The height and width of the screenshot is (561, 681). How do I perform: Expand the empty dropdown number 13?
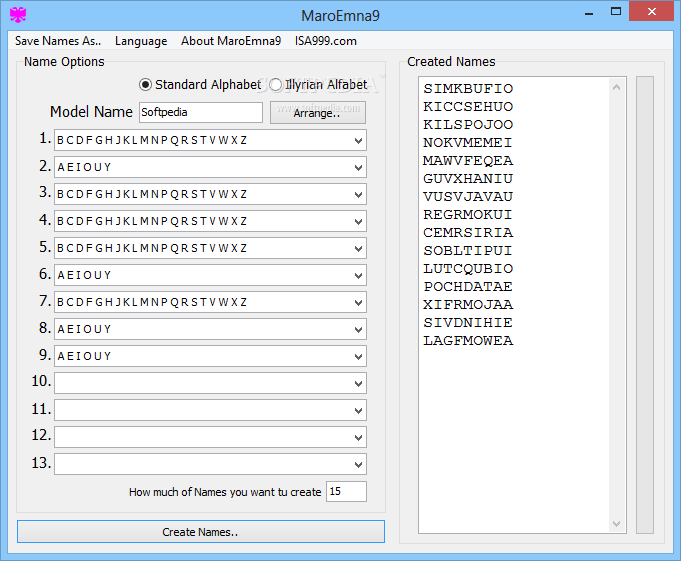(358, 464)
